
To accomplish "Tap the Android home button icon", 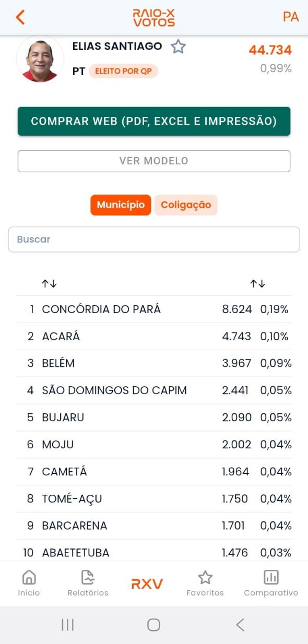I will 153,625.
